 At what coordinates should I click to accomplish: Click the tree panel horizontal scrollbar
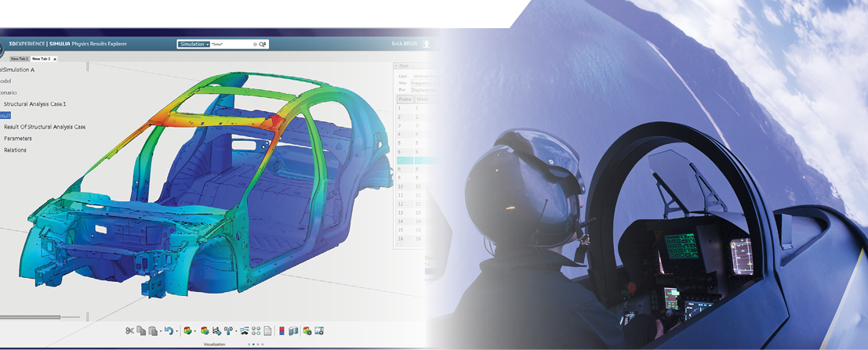30,317
